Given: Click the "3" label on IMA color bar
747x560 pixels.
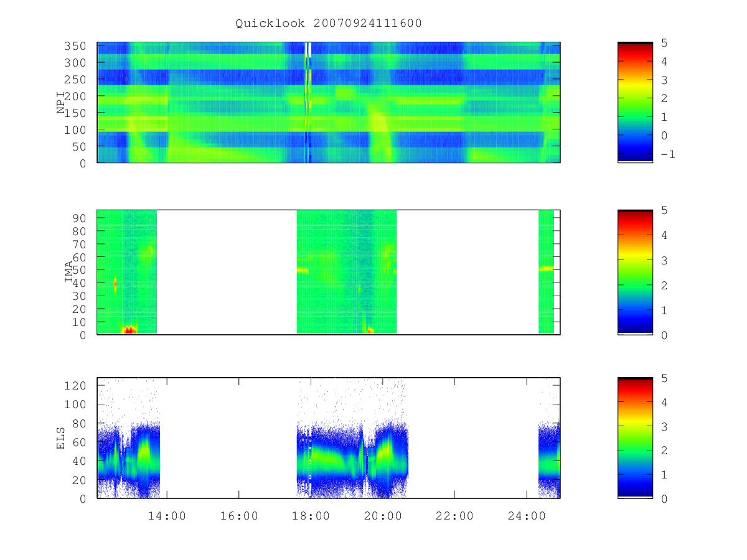Looking at the screenshot, I should coord(664,260).
